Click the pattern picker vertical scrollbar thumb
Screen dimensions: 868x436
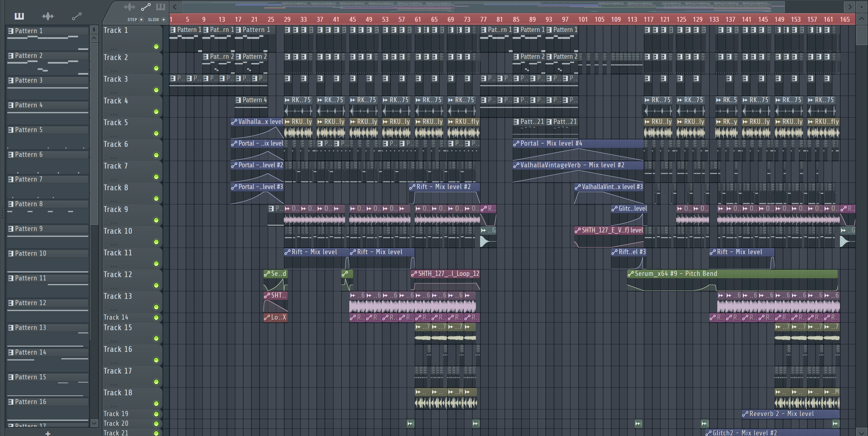click(x=94, y=134)
